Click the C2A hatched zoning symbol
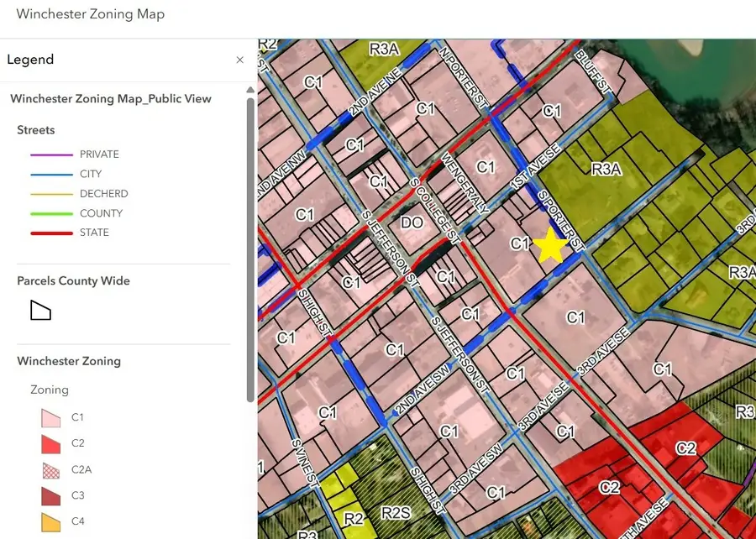The image size is (756, 539). tap(50, 469)
